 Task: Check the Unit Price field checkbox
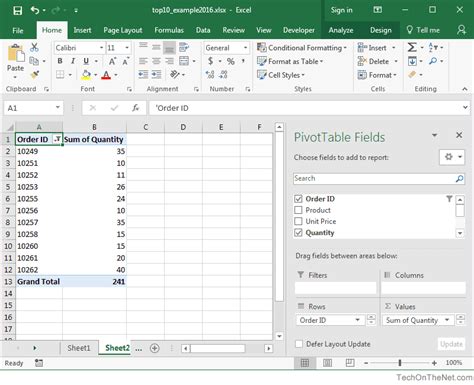click(x=298, y=221)
